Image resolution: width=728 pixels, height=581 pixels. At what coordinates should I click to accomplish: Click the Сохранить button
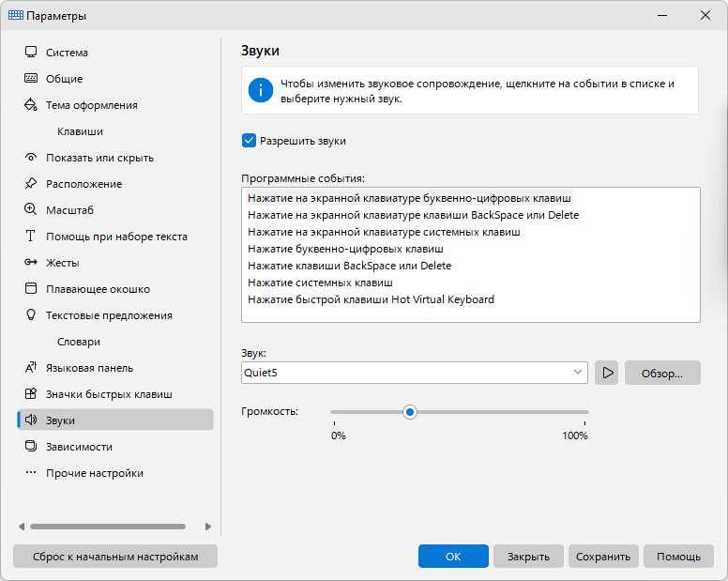click(x=603, y=556)
